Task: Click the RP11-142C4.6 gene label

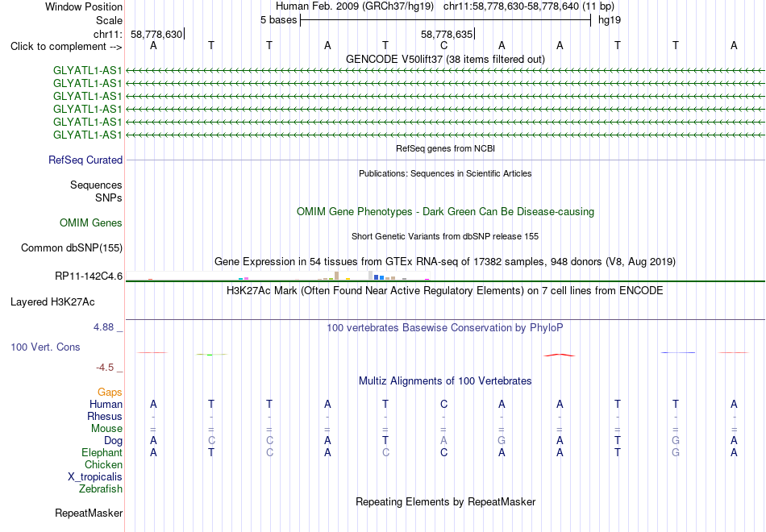Action: click(89, 276)
